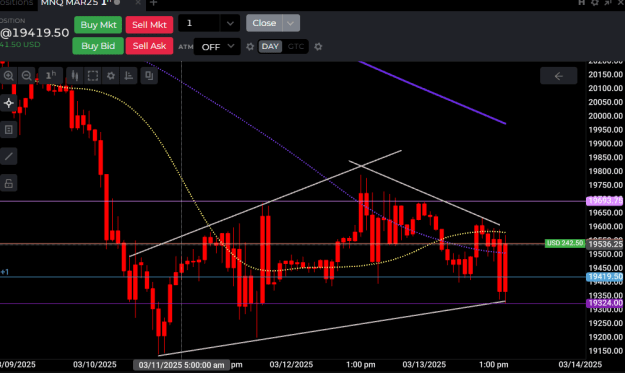625x373 pixels.
Task: Click the @19419.50 position price text
Action: pos(35,33)
